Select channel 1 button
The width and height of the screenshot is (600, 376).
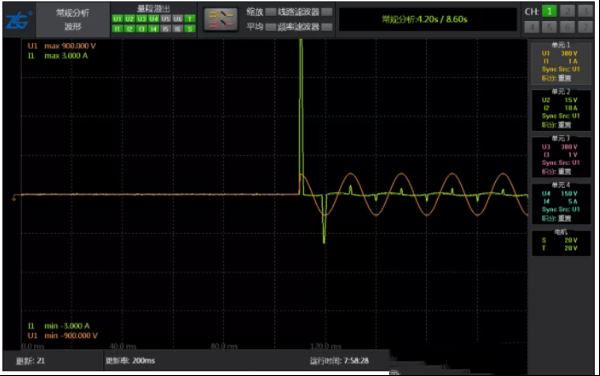(549, 11)
